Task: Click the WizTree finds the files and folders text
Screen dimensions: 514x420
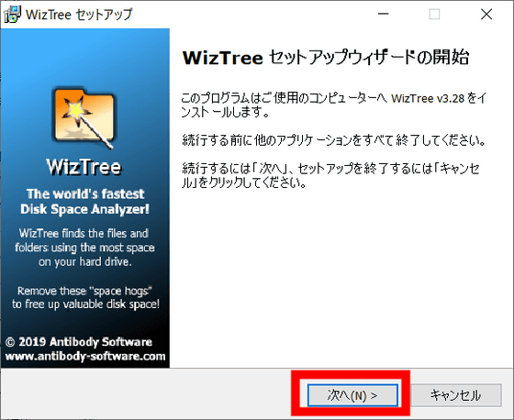Action: [x=84, y=248]
